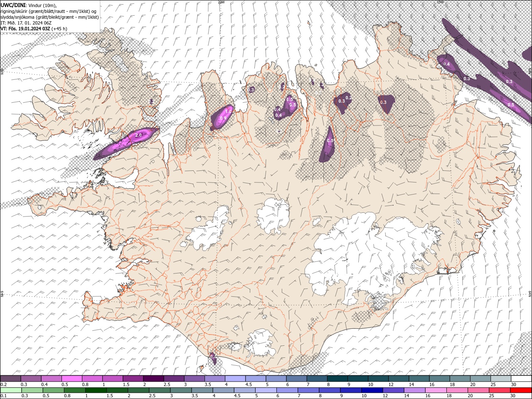Select the white swatch ending the top legend row
The height and width of the screenshot is (399, 532).
(x=522, y=379)
